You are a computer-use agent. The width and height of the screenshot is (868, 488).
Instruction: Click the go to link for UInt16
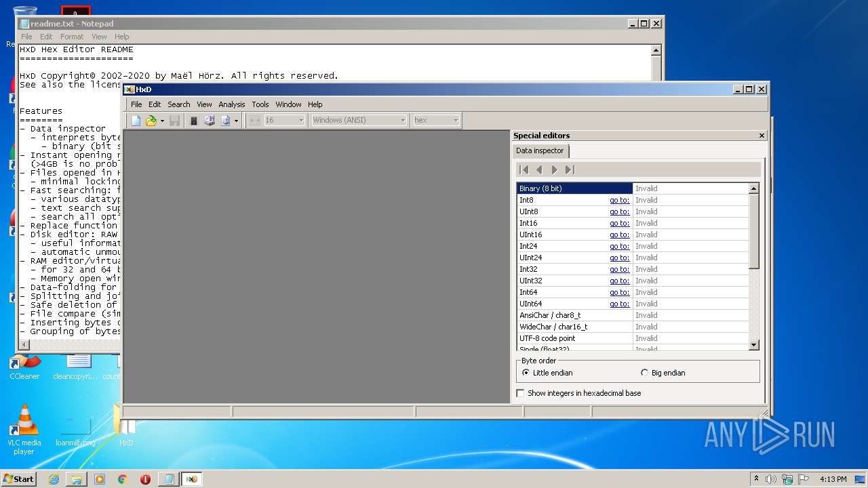tap(619, 235)
